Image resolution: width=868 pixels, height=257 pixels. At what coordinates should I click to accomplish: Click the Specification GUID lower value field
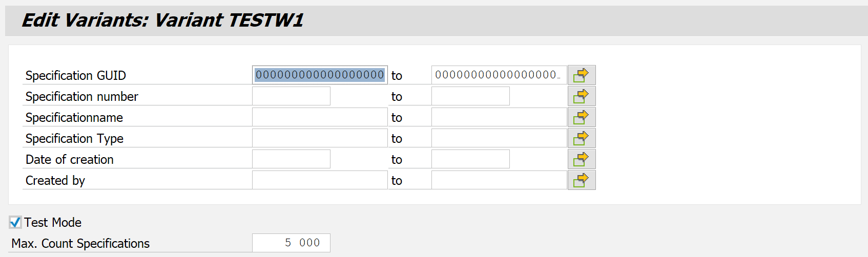[x=319, y=75]
